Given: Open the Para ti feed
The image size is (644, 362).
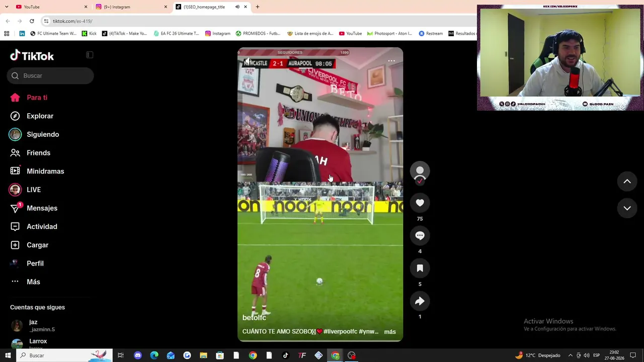Looking at the screenshot, I should click(29, 98).
